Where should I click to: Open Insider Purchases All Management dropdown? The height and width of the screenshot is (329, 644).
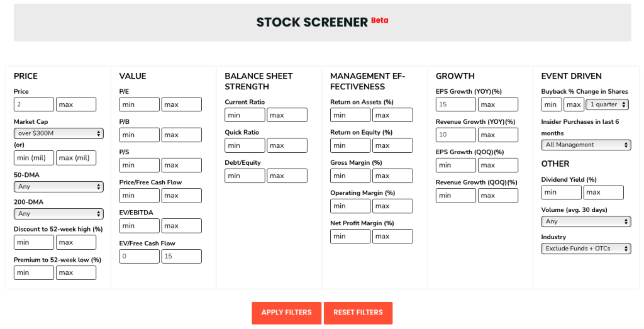click(586, 145)
